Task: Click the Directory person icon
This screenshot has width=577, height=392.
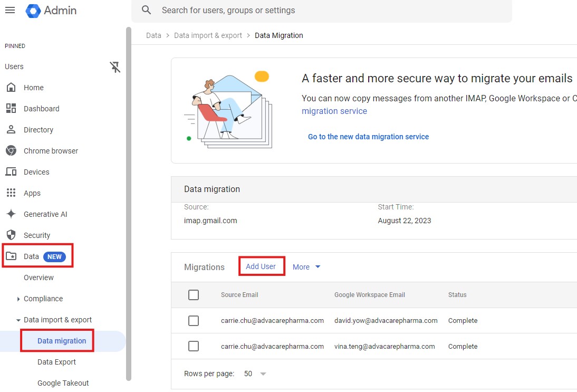Action: (x=11, y=130)
